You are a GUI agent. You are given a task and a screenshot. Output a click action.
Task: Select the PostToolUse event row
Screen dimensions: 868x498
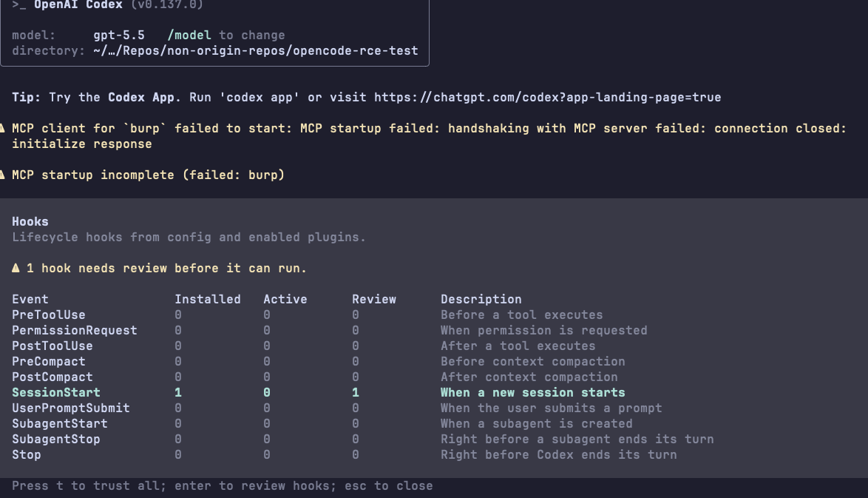tap(304, 346)
